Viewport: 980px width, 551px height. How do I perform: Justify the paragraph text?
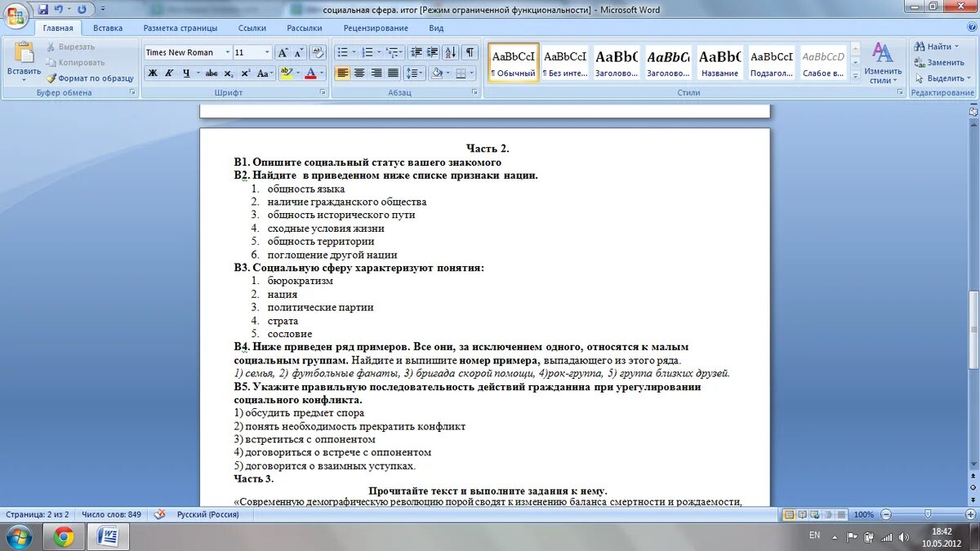point(392,73)
